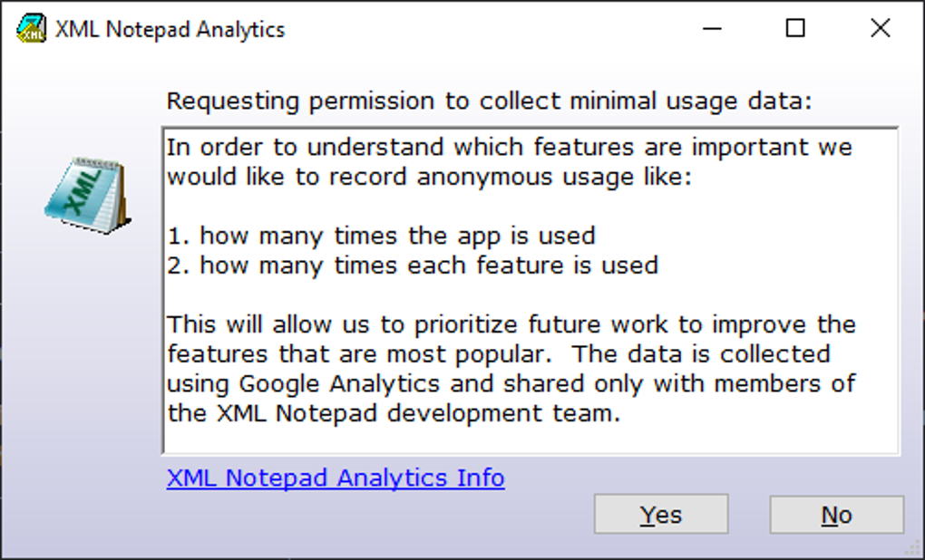Click the XML Notepad icon in title bar
925x560 pixels.
click(x=31, y=29)
